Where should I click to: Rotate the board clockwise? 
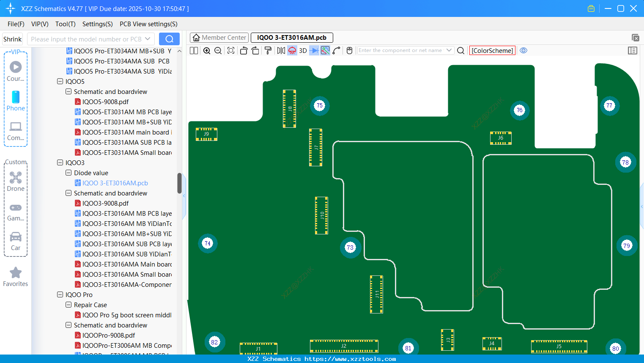(255, 51)
